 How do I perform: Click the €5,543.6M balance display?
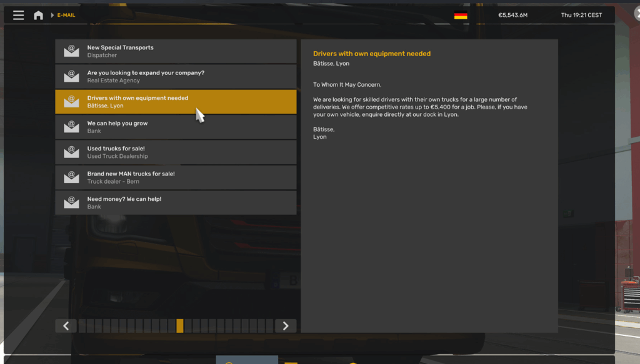(512, 15)
